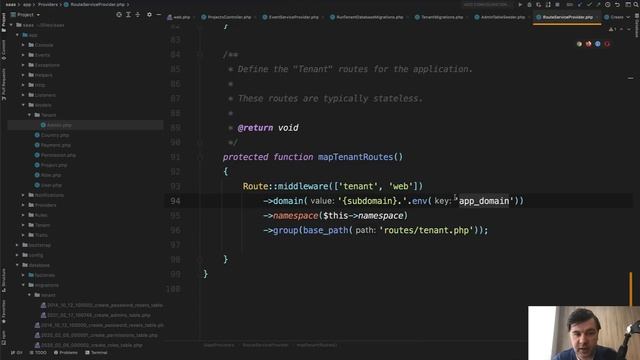Select Project.php in project tree
Viewport: 640px width, 360px height.
click(51, 165)
